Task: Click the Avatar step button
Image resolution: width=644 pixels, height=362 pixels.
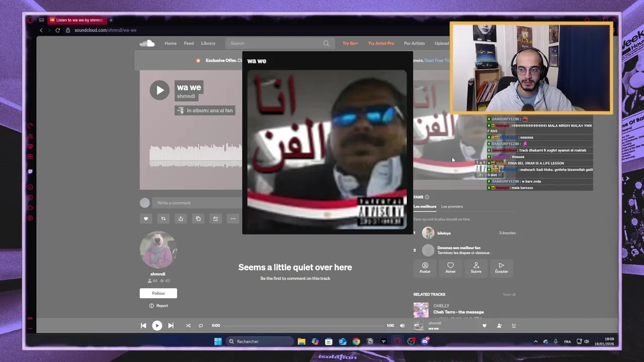Action: 425,267
